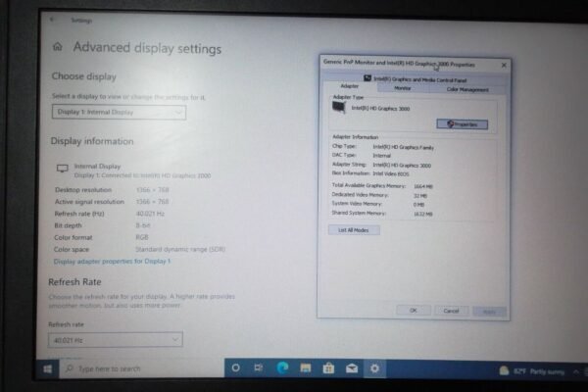588x392 pixels.
Task: Click the Active signal resolution value
Action: click(152, 202)
